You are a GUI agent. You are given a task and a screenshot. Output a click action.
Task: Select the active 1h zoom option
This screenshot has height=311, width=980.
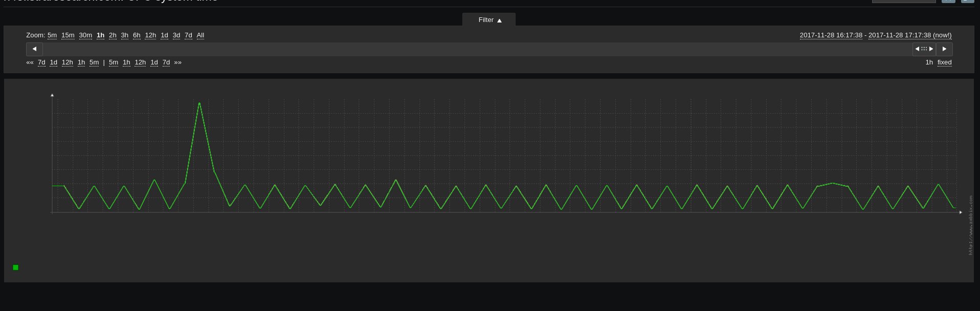[x=100, y=35]
